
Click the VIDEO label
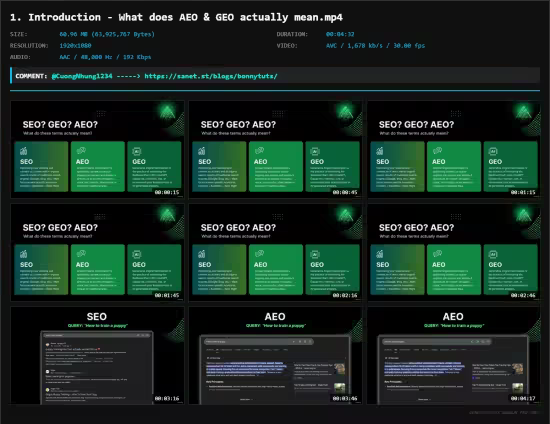tap(287, 46)
